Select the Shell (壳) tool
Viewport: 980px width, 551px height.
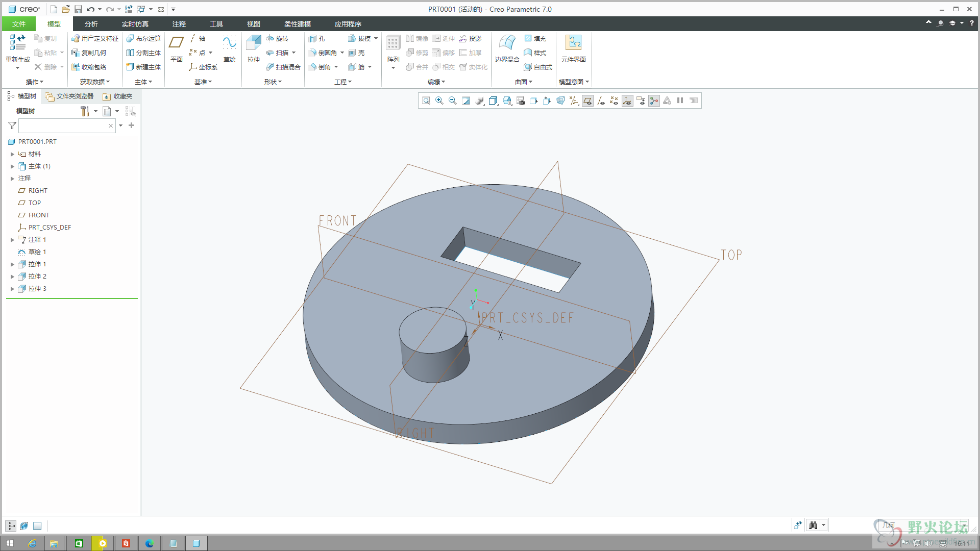point(356,53)
